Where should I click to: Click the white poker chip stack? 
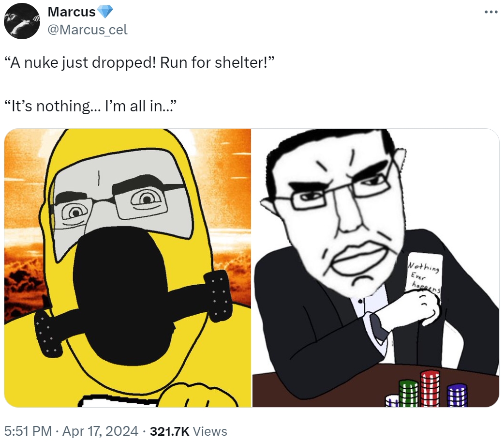[392, 401]
